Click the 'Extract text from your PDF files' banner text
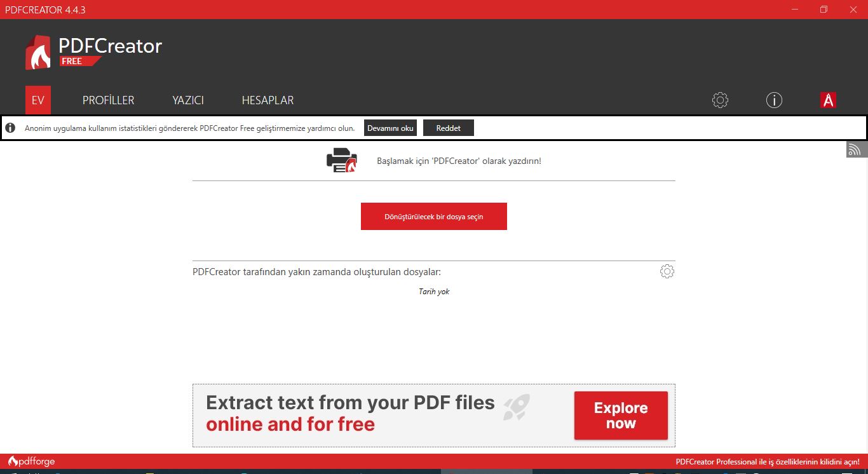Screen dimensions: 868x474 350,402
